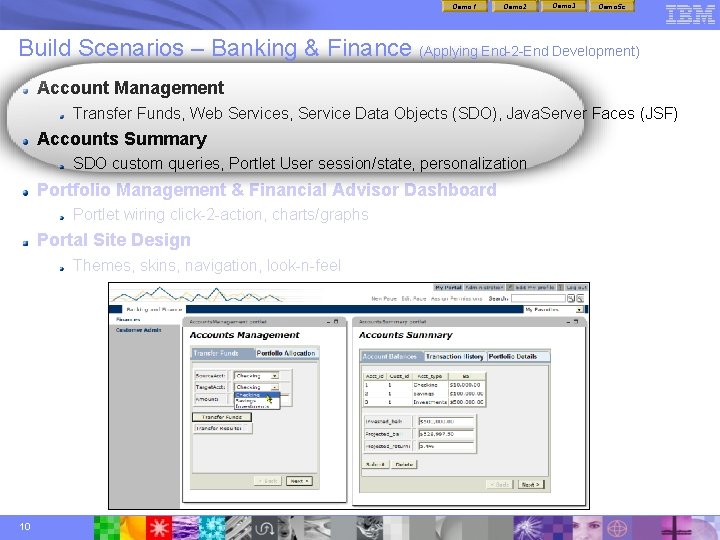Click the Investments row in the balances table
Viewport: 720px width, 540px height.
coord(424,402)
